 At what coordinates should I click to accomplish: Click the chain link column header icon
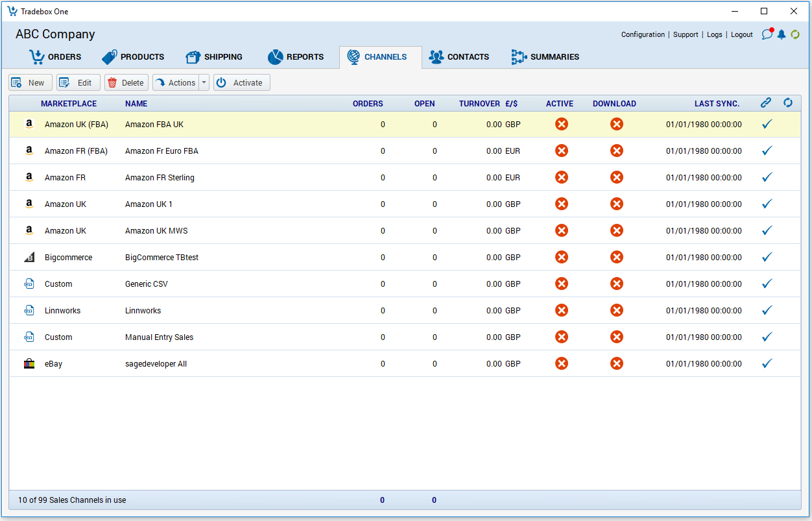click(766, 103)
